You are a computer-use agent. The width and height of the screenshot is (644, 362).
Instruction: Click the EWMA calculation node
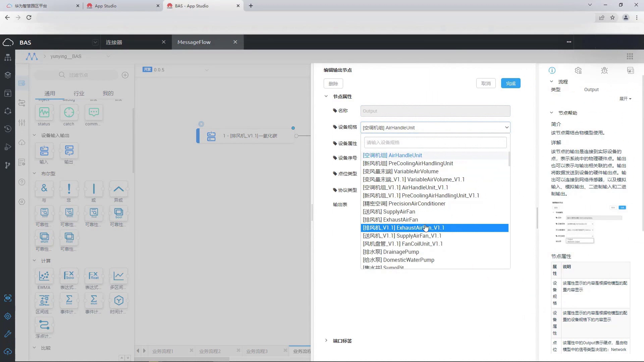44,276
